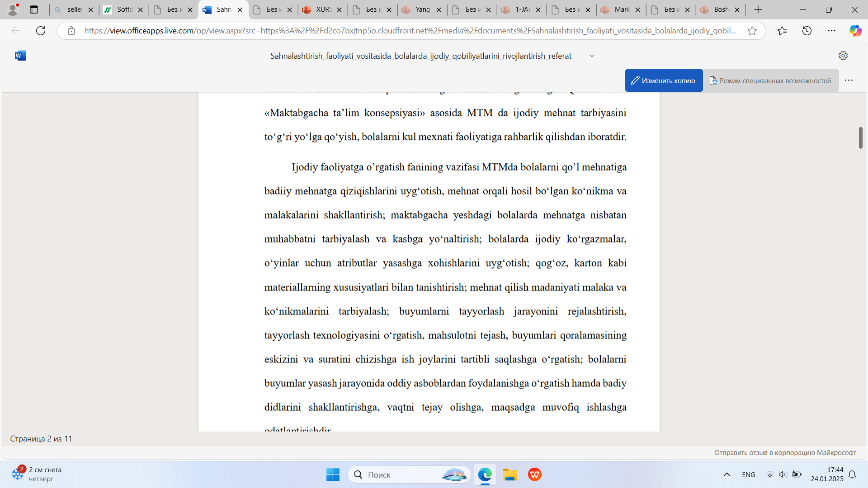
Task: Close the active Sahn Word tab
Action: (240, 9)
